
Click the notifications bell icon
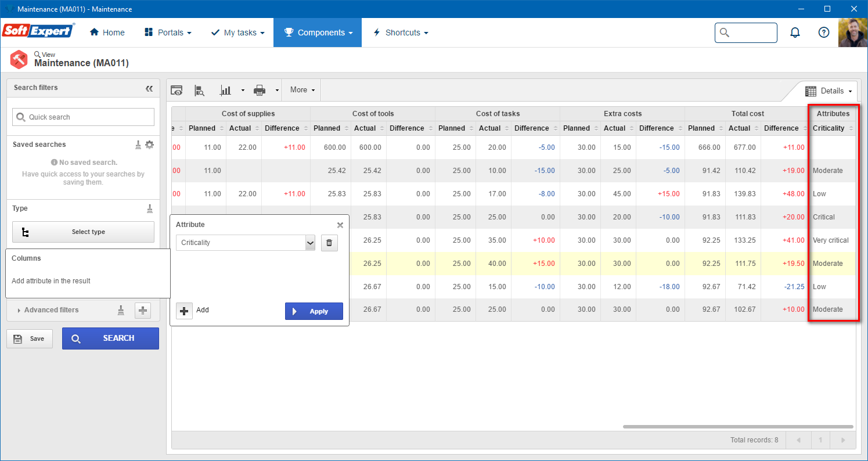click(x=795, y=33)
